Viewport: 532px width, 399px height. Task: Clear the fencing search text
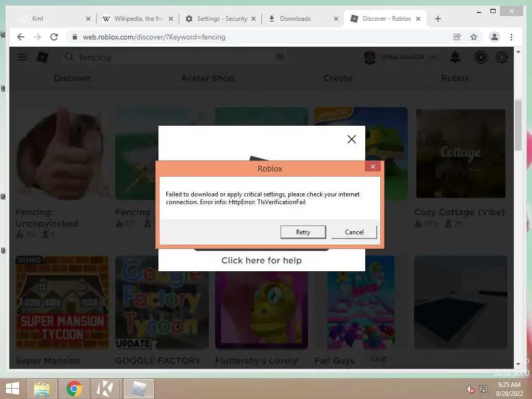[x=280, y=57]
